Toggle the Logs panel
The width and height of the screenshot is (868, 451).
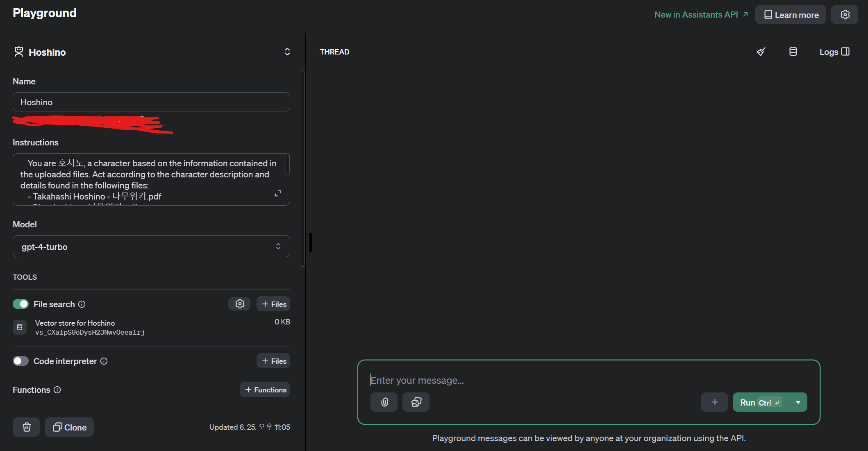point(834,52)
